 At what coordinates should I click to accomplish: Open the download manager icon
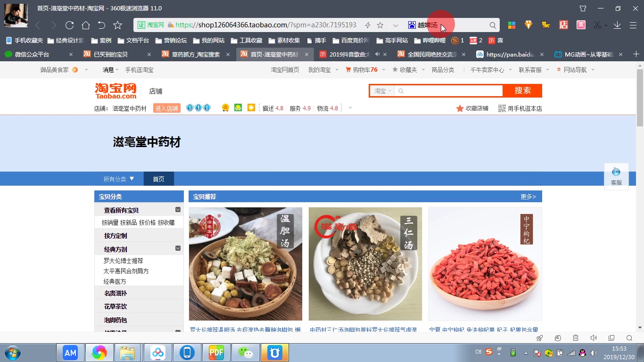pyautogui.click(x=618, y=25)
